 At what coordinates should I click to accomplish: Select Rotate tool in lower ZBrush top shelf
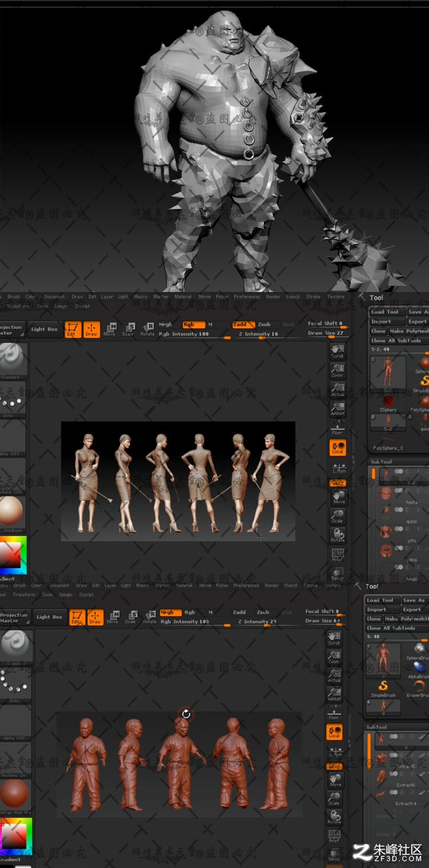pos(150,617)
